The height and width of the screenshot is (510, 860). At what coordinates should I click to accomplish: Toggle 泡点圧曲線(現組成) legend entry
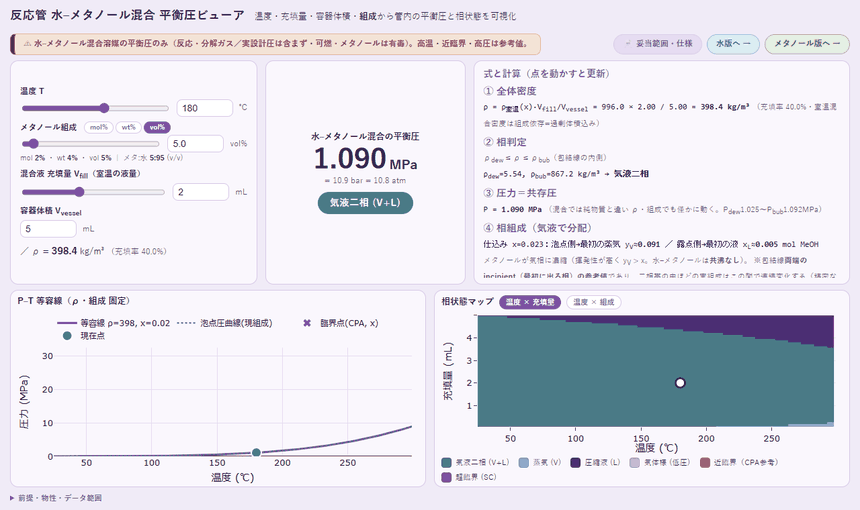click(225, 323)
